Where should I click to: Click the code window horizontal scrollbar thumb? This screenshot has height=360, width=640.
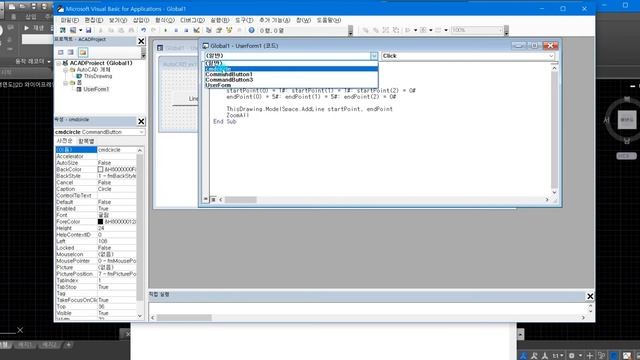(241, 200)
